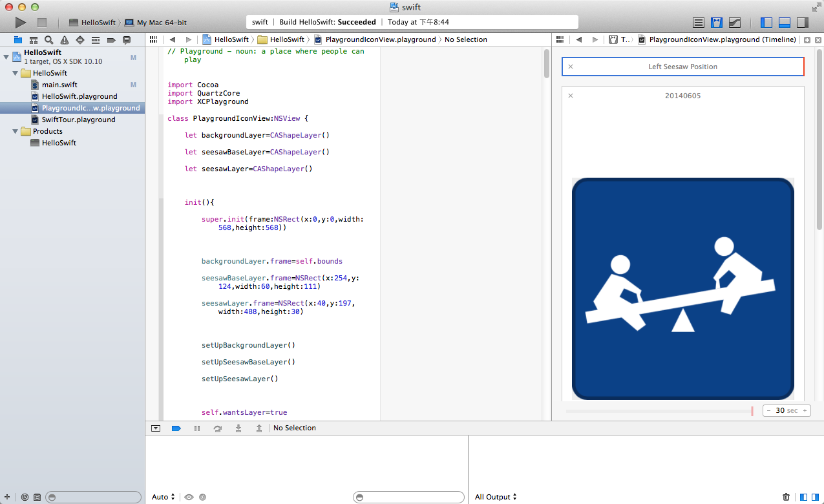Open the Test navigator
824x504 pixels.
[80, 39]
